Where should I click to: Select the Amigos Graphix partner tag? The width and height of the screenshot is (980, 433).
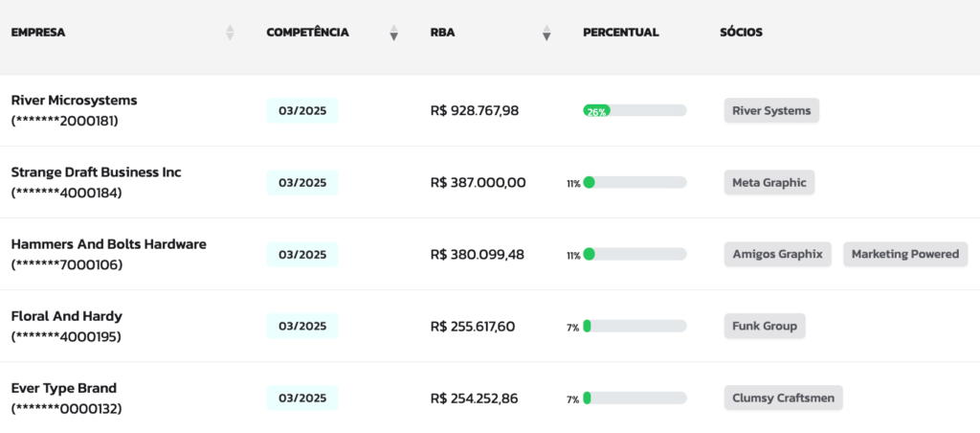[x=777, y=255]
